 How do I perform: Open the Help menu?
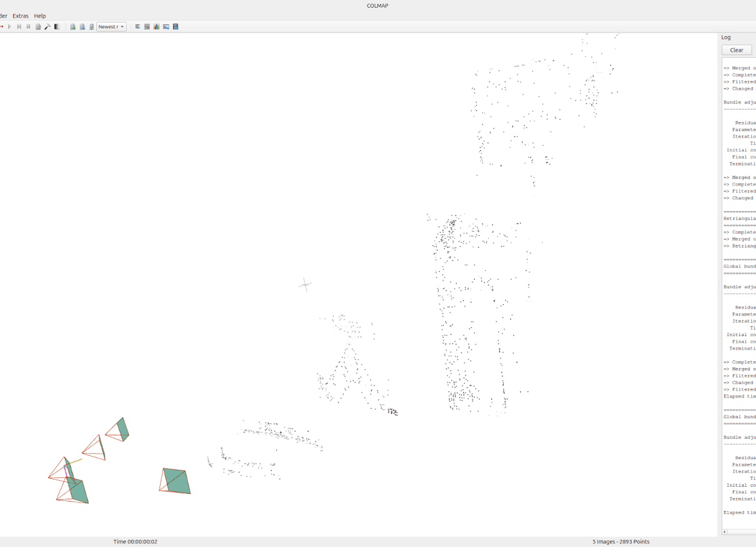point(40,16)
